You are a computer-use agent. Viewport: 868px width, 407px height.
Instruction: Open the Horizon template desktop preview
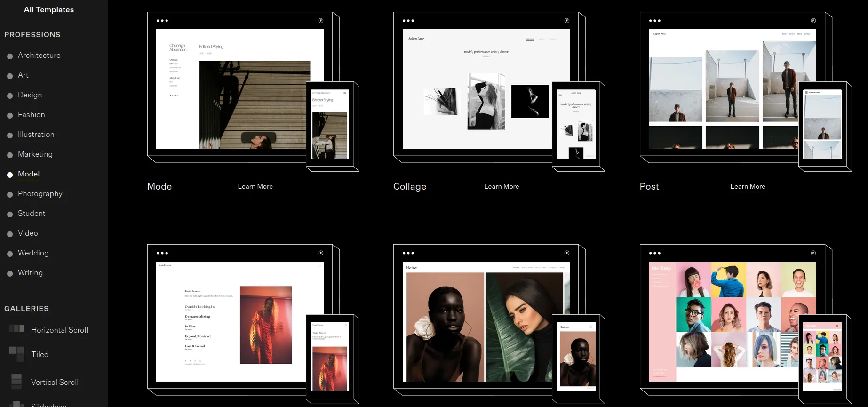(x=486, y=321)
